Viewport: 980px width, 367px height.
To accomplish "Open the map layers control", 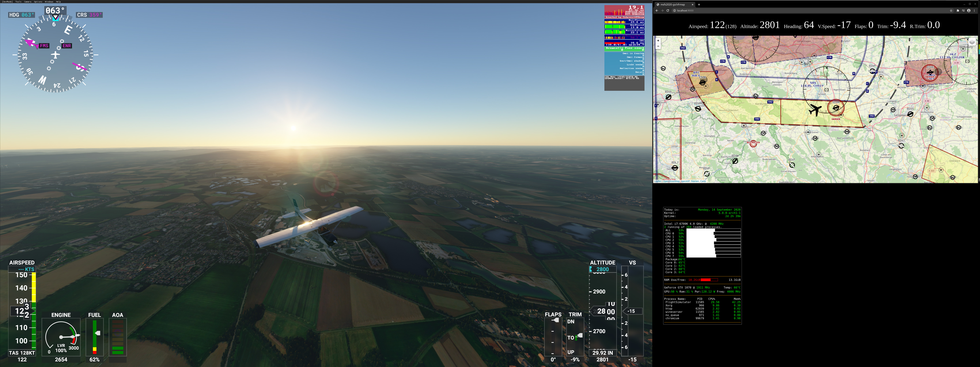I will 972,42.
